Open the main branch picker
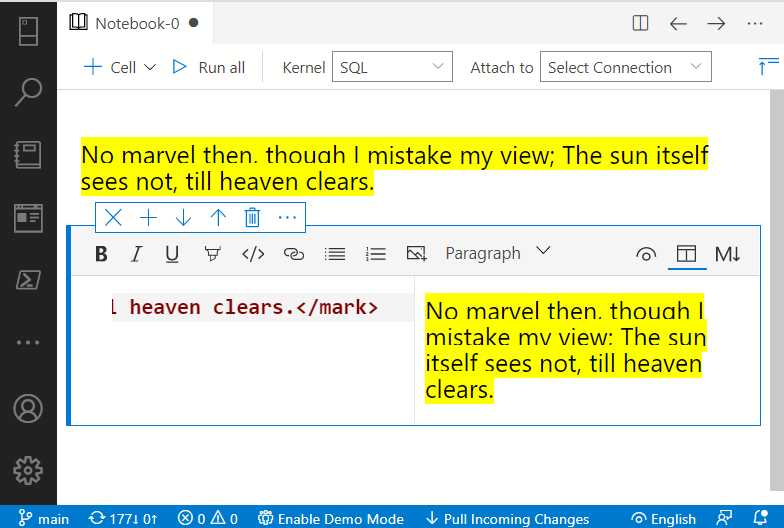 [44, 518]
